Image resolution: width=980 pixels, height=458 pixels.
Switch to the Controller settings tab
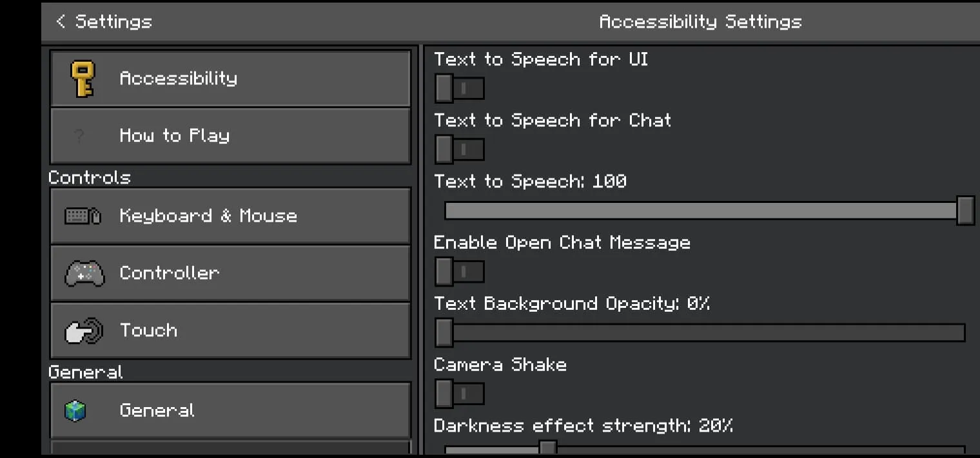(x=230, y=273)
